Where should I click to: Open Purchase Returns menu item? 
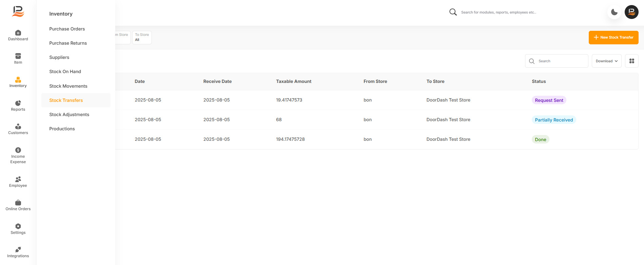68,43
